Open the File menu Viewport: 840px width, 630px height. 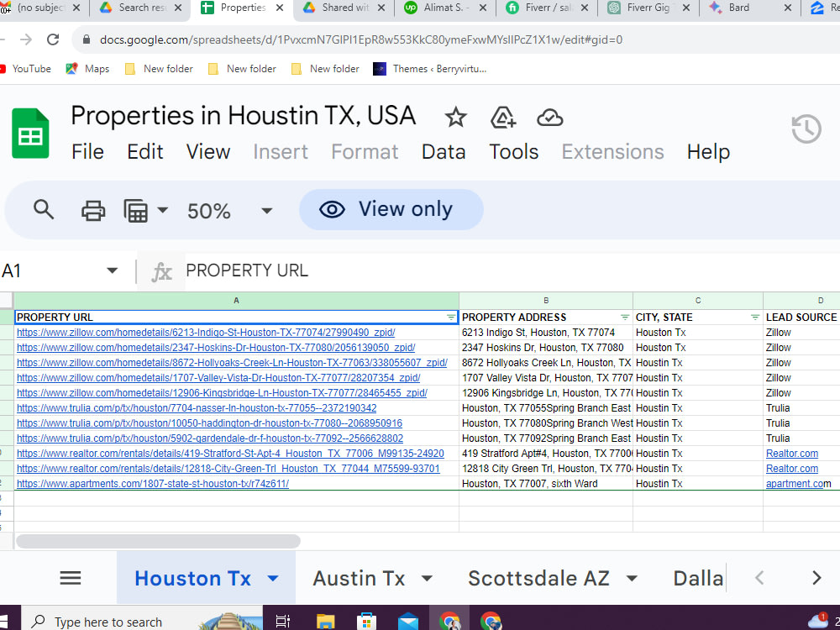pos(87,152)
